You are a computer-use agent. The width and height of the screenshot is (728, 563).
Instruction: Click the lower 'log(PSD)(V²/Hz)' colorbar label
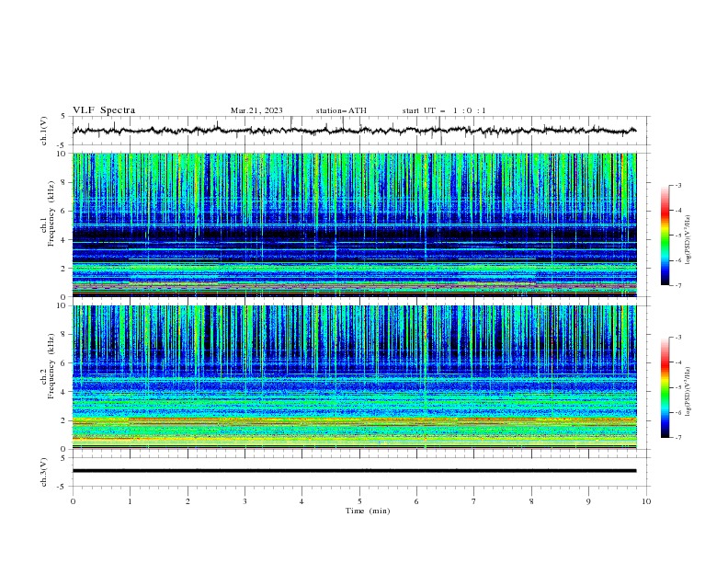pos(688,392)
